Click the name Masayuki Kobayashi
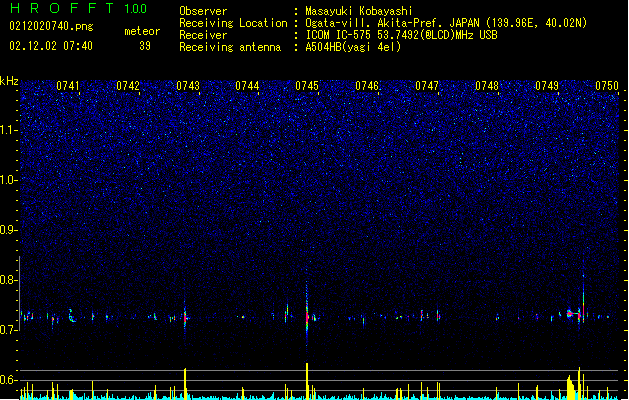 (359, 11)
